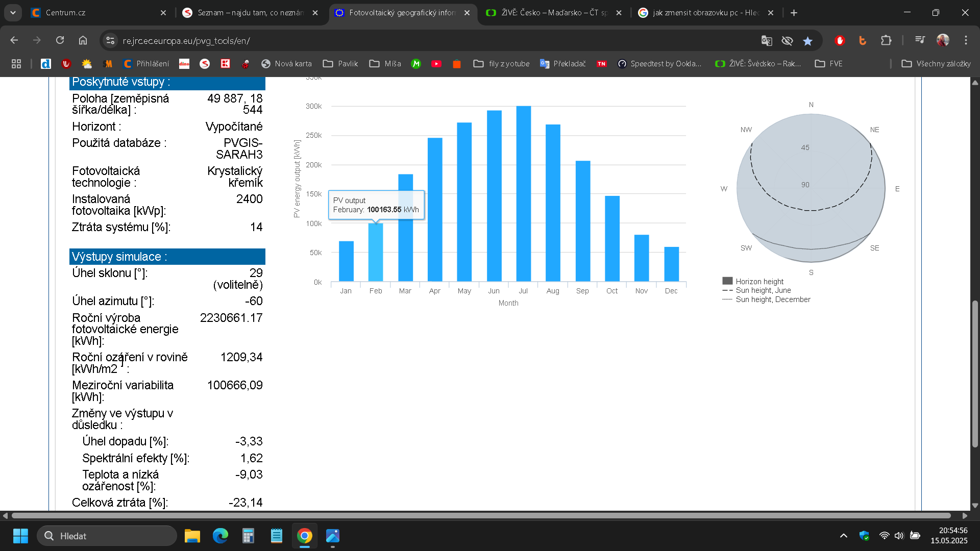Open the Speedtest by Ookla bookmark
This screenshot has height=551, width=980.
pyautogui.click(x=659, y=64)
